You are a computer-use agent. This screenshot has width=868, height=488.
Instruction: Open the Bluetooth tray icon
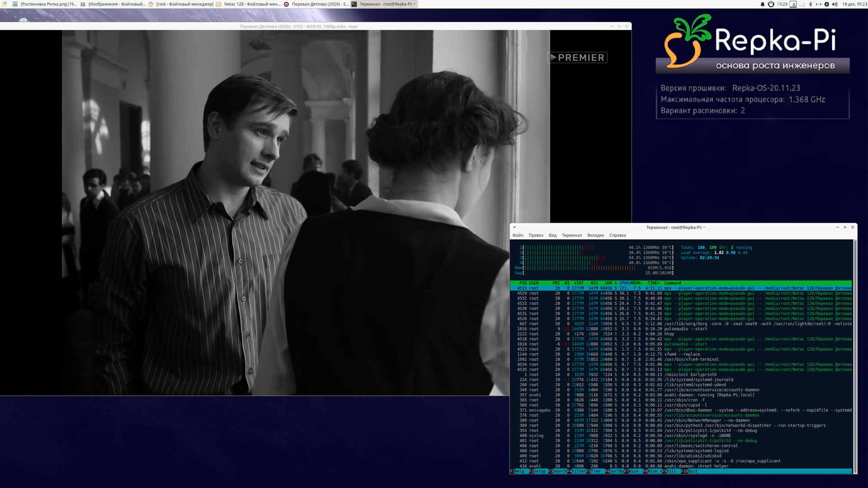click(x=811, y=4)
